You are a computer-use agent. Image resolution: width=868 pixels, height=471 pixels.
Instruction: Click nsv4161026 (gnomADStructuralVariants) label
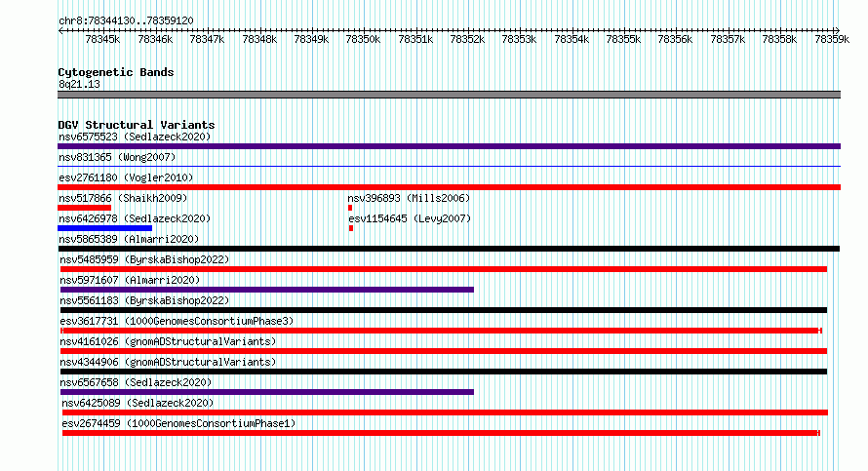(168, 341)
